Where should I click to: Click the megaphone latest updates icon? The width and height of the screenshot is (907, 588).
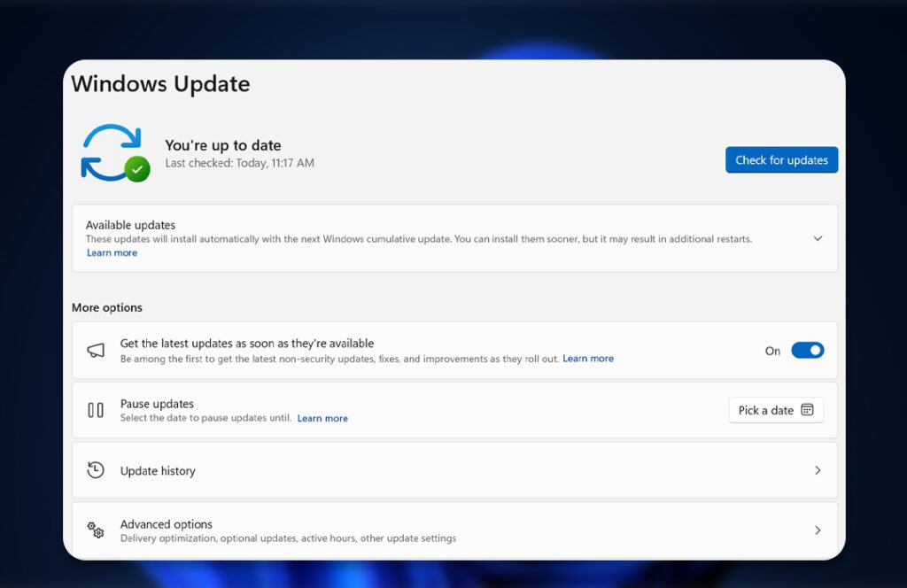pyautogui.click(x=96, y=351)
